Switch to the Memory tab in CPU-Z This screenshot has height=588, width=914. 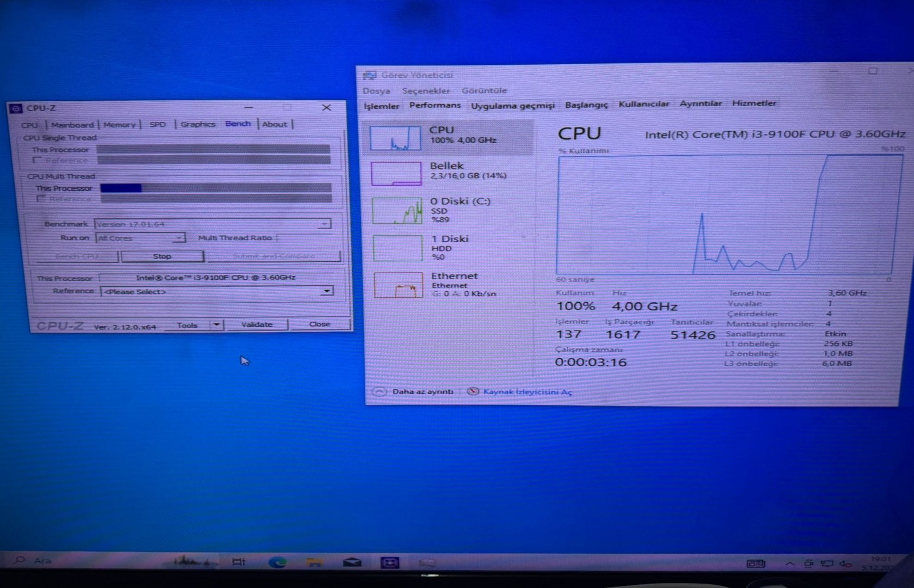tap(119, 125)
